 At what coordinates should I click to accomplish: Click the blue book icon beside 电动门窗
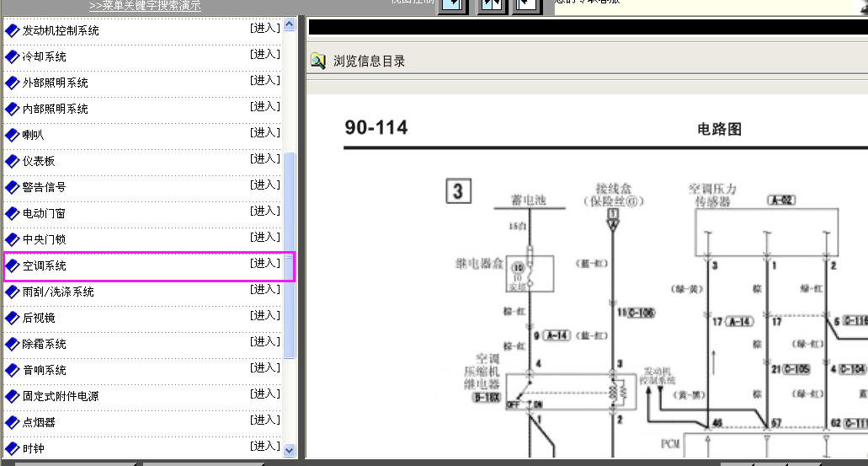[12, 213]
